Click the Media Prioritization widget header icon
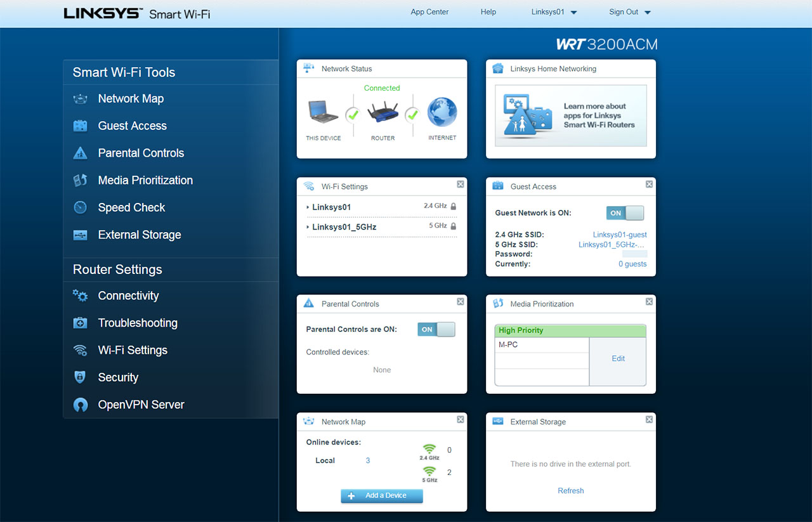The height and width of the screenshot is (522, 812). (x=498, y=304)
